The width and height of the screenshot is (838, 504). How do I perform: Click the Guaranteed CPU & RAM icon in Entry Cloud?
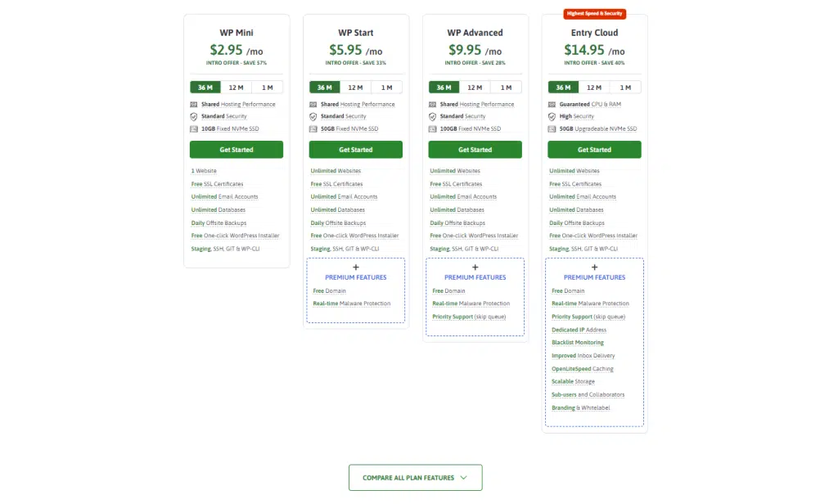pyautogui.click(x=552, y=104)
